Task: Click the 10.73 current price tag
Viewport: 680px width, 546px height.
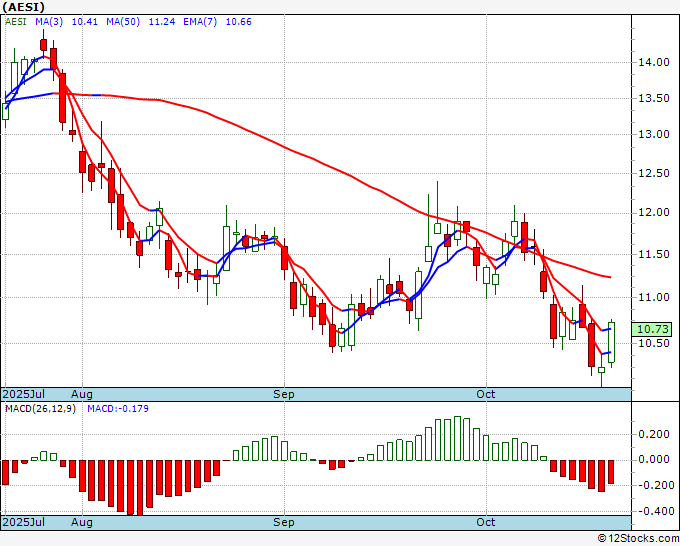Action: pyautogui.click(x=652, y=329)
